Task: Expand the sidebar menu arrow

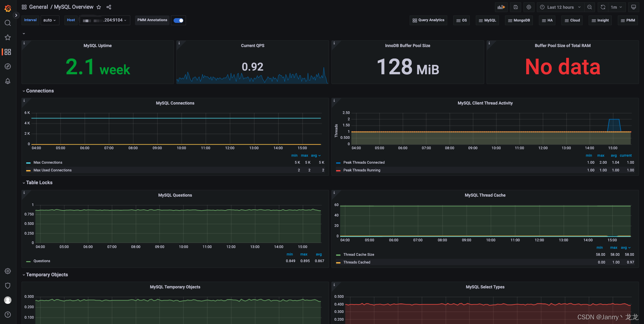Action: (16, 15)
